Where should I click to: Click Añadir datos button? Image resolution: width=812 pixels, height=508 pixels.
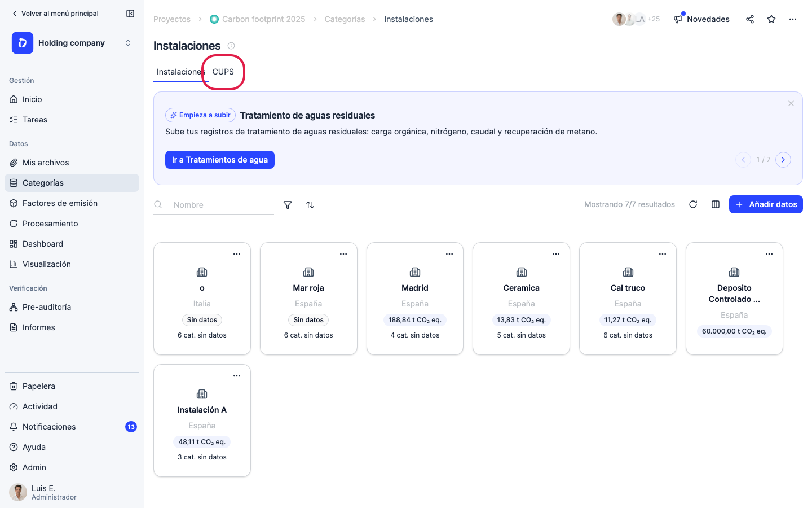pos(766,204)
